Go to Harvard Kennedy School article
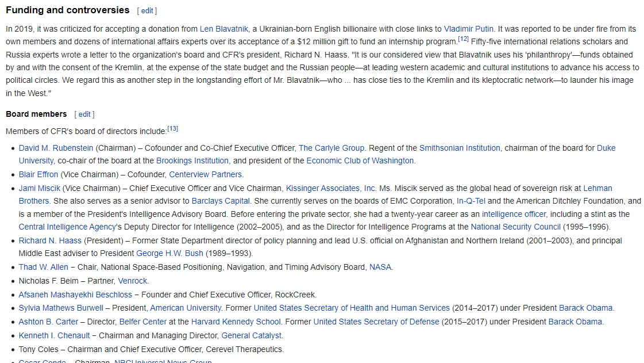 click(236, 322)
